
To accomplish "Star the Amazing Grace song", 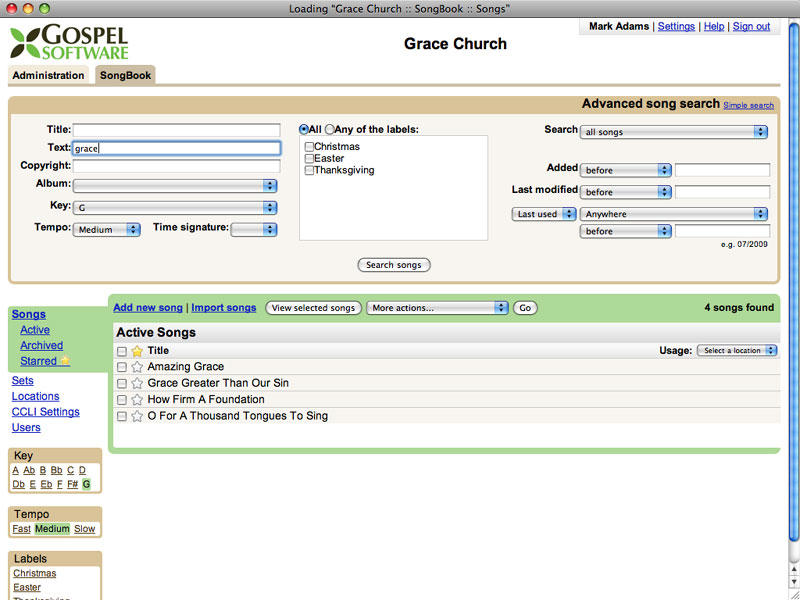I will pos(137,367).
